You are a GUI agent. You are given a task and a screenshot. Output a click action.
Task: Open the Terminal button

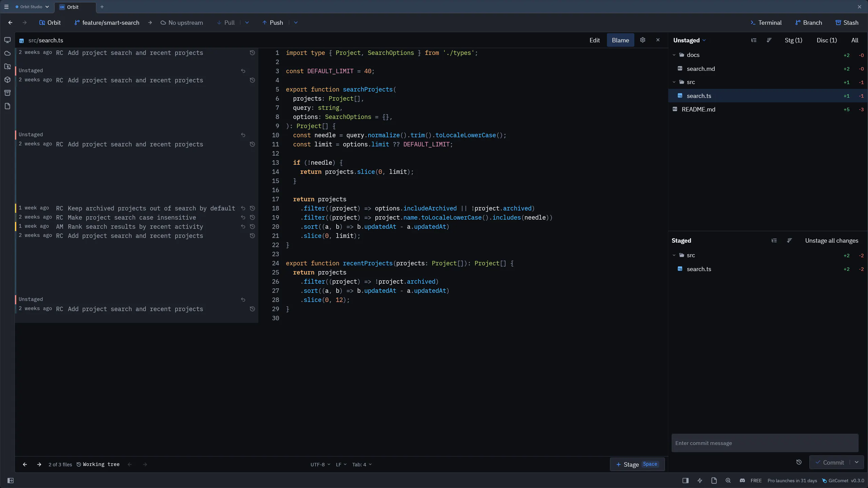point(766,23)
